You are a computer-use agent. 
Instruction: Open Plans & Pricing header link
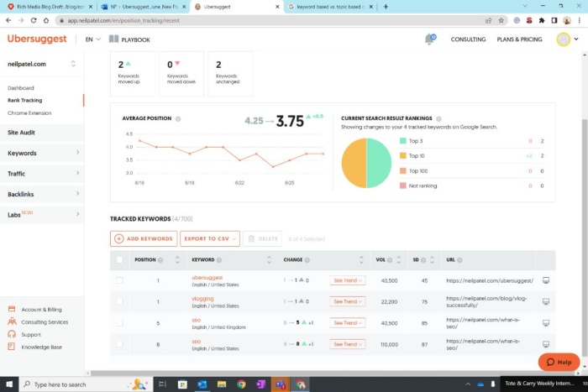[519, 39]
